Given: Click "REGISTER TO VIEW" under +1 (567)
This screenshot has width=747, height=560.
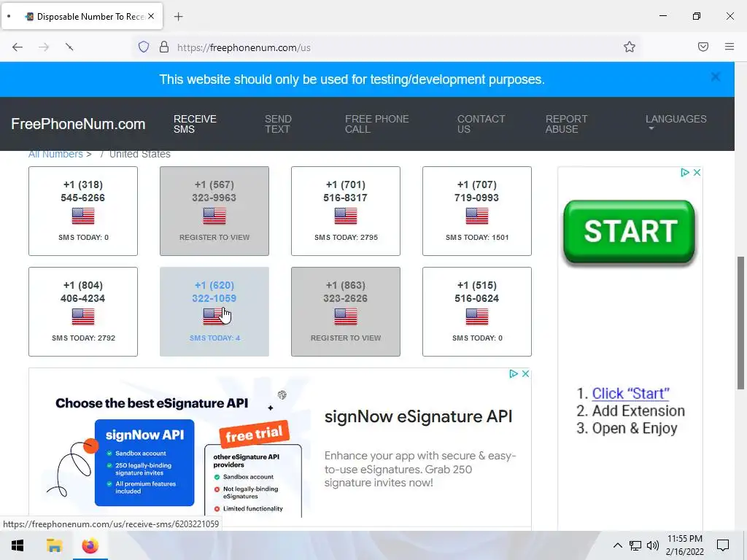Looking at the screenshot, I should (x=214, y=237).
